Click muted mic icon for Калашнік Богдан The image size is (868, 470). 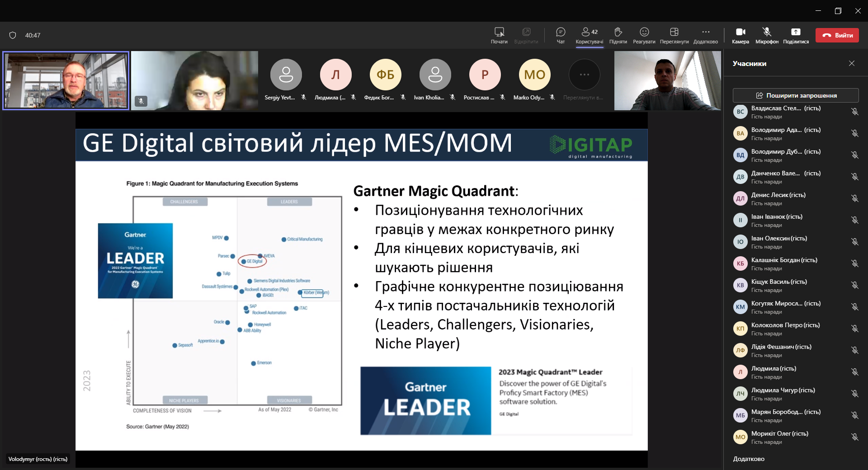coord(854,263)
